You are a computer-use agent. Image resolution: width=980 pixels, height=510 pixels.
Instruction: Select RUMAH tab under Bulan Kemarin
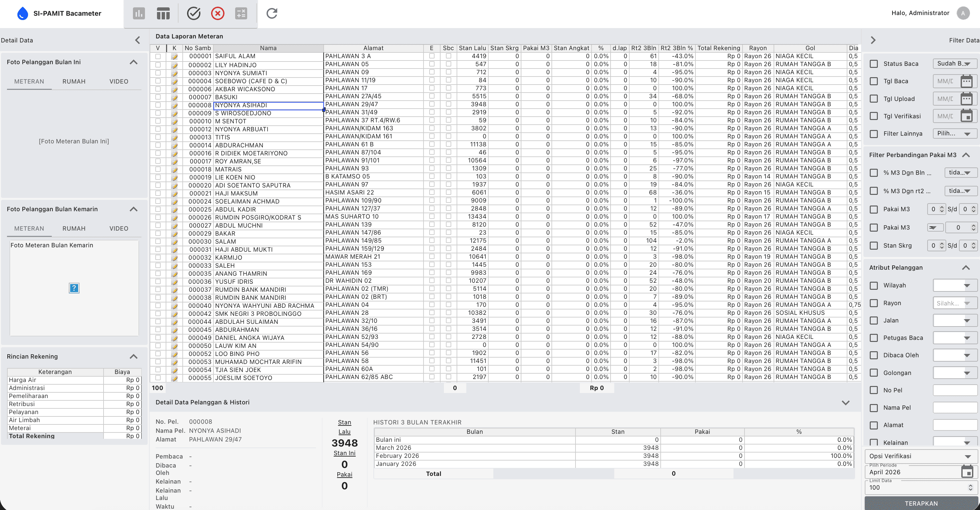point(74,228)
